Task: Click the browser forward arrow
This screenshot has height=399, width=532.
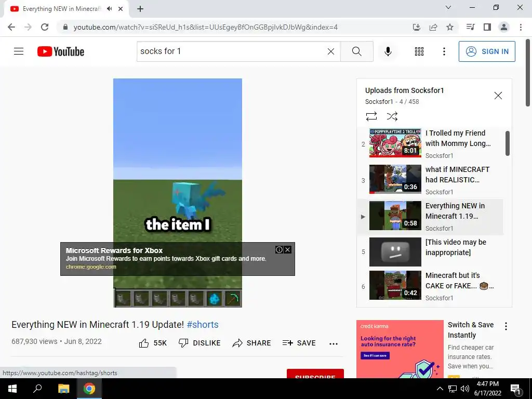Action: [28, 27]
